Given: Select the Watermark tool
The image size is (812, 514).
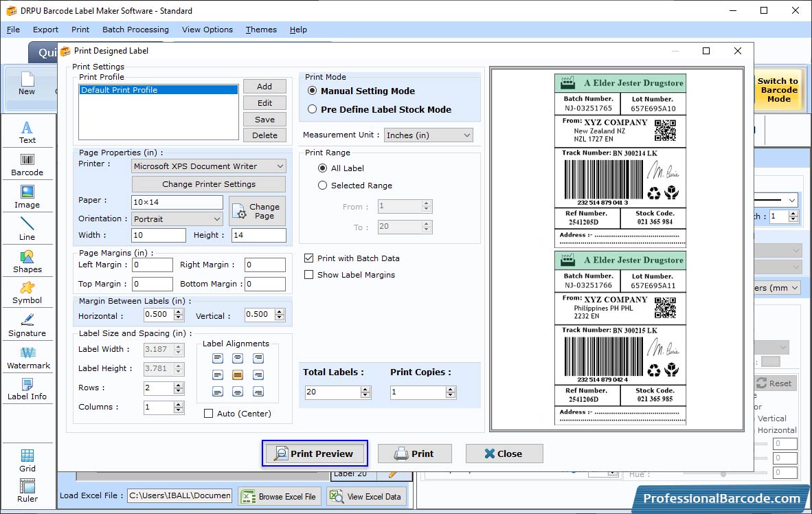Looking at the screenshot, I should (x=28, y=357).
